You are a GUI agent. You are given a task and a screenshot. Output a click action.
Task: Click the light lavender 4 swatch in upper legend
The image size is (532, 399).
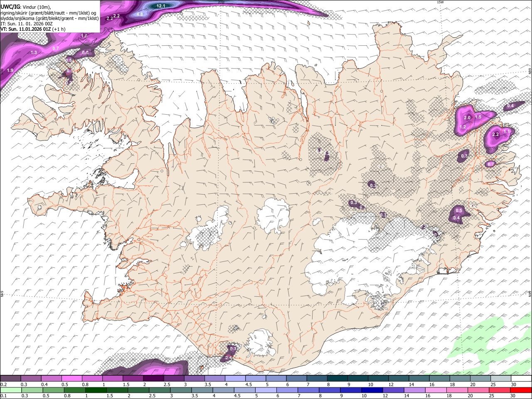tap(235, 378)
